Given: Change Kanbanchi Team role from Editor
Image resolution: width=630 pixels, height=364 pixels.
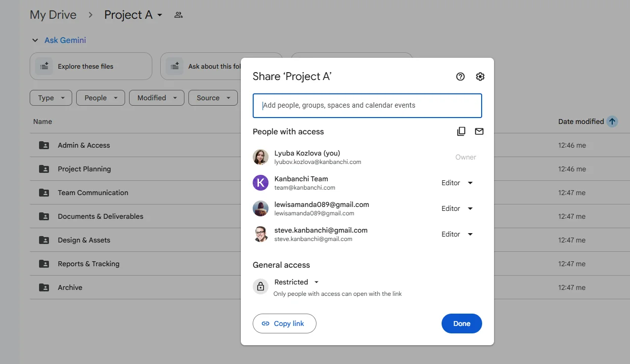Looking at the screenshot, I should (456, 183).
